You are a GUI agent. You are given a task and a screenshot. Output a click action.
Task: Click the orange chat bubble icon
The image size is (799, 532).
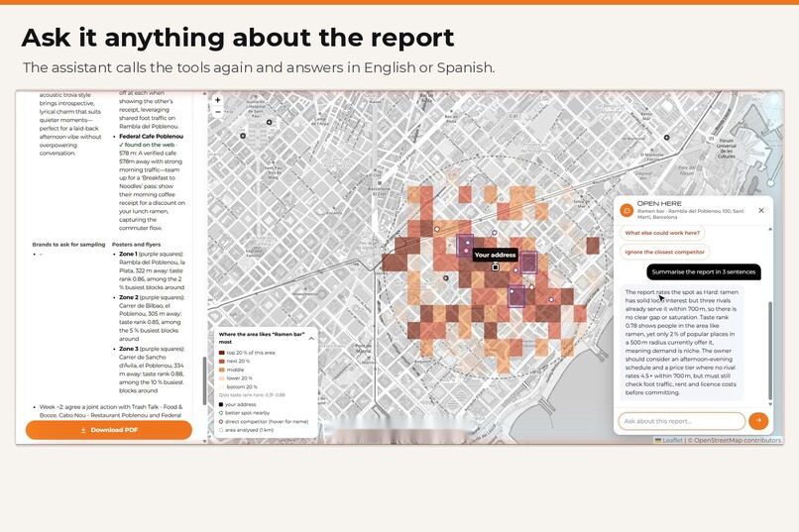[627, 210]
